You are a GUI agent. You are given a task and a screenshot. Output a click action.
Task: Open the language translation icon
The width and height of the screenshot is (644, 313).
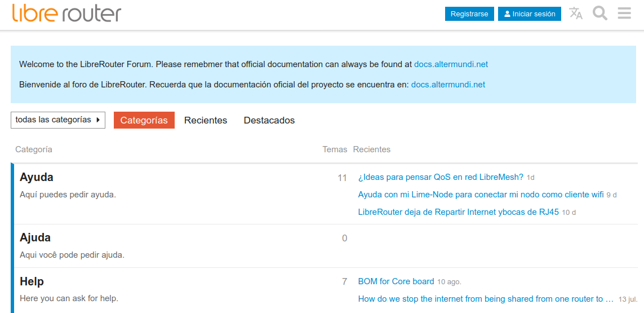tap(576, 14)
